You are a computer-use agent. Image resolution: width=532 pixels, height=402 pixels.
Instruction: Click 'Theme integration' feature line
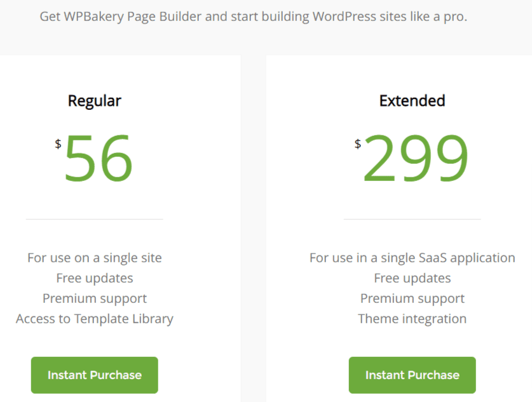(413, 319)
